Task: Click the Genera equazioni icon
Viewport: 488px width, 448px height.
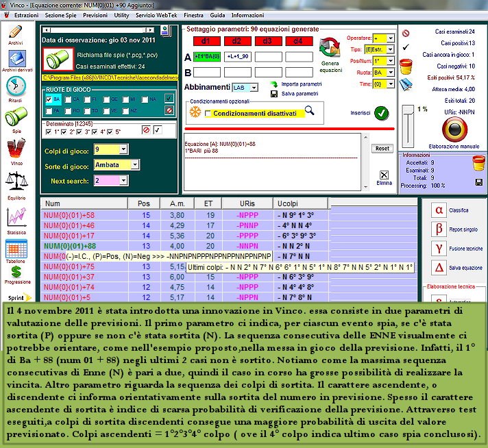Action: 330,47
